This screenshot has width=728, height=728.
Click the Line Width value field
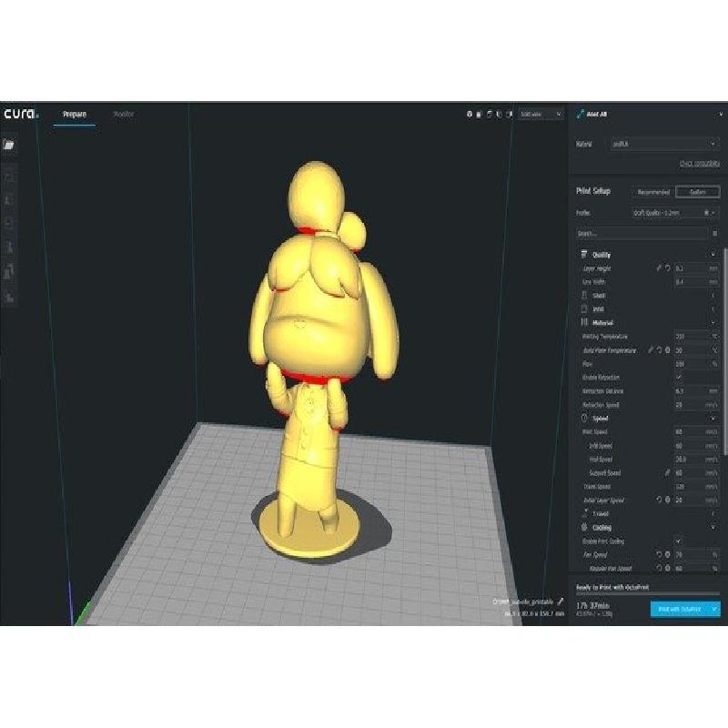click(696, 282)
